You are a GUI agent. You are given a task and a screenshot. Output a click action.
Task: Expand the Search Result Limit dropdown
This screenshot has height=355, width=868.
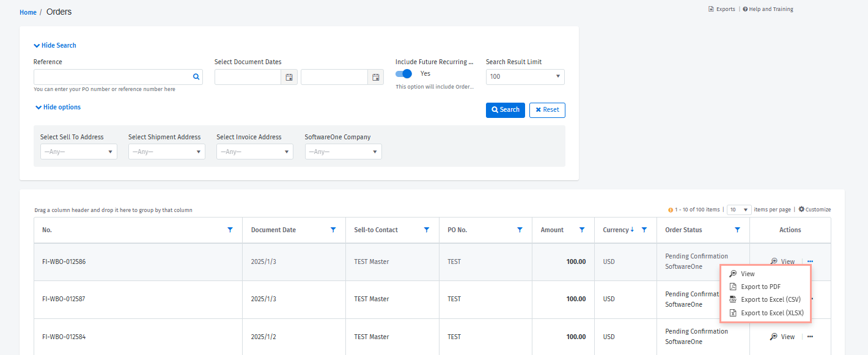(x=525, y=77)
